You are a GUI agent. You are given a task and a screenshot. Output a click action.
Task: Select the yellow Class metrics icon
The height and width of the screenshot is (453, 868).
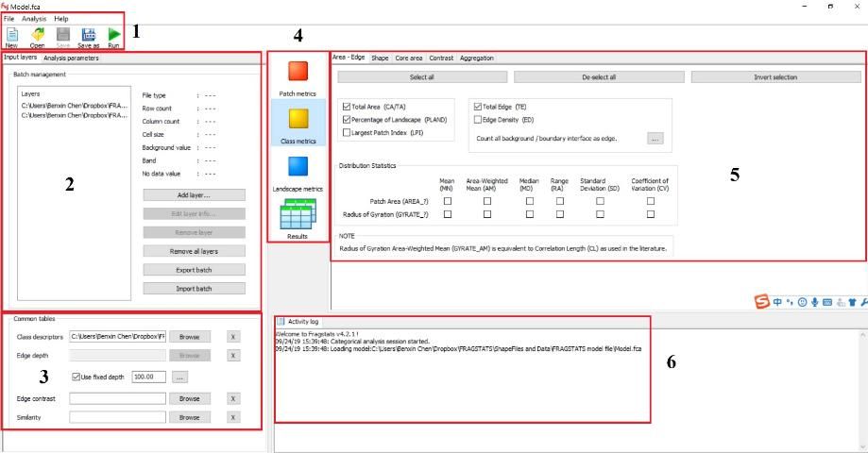(x=298, y=120)
